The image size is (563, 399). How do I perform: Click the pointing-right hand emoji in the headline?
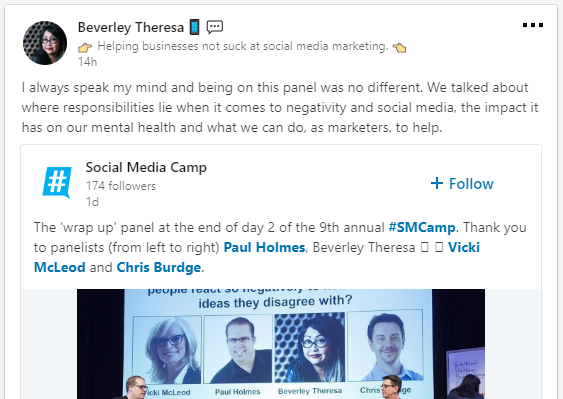pos(85,47)
